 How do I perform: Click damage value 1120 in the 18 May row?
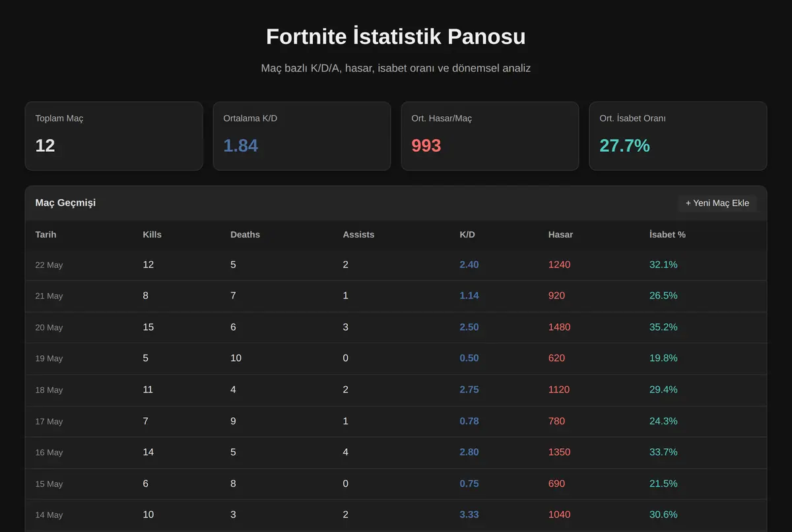tap(559, 389)
